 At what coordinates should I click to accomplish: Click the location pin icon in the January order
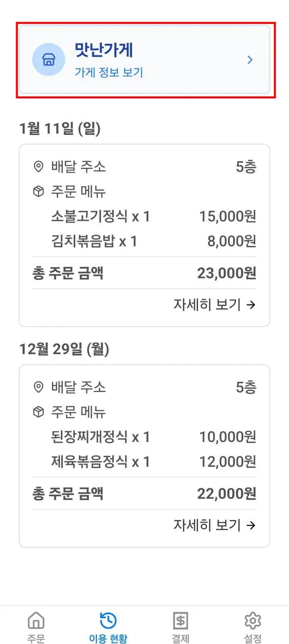click(x=39, y=167)
